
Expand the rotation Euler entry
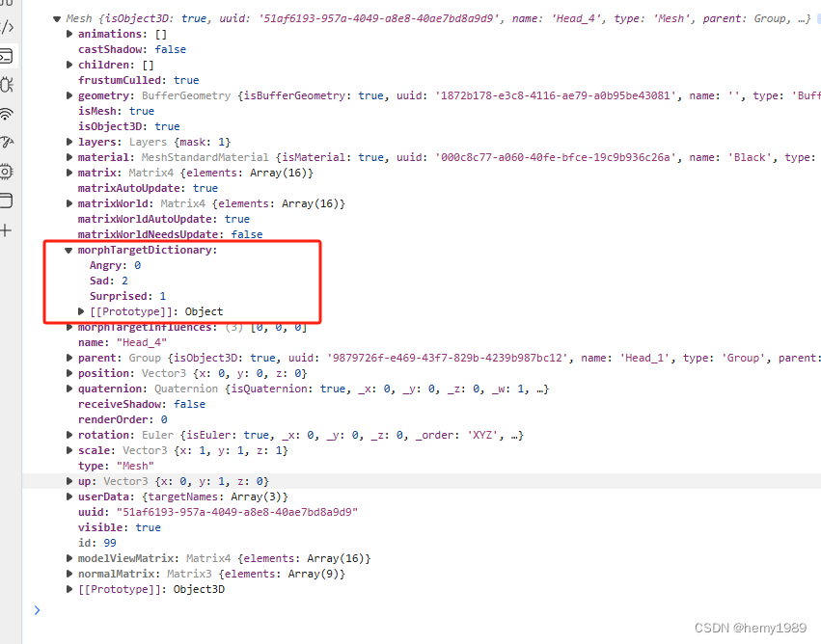[69, 435]
